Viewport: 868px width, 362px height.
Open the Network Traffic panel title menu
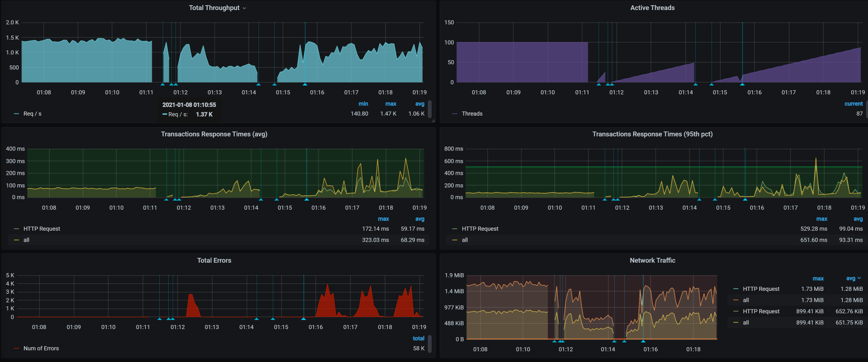pos(652,260)
